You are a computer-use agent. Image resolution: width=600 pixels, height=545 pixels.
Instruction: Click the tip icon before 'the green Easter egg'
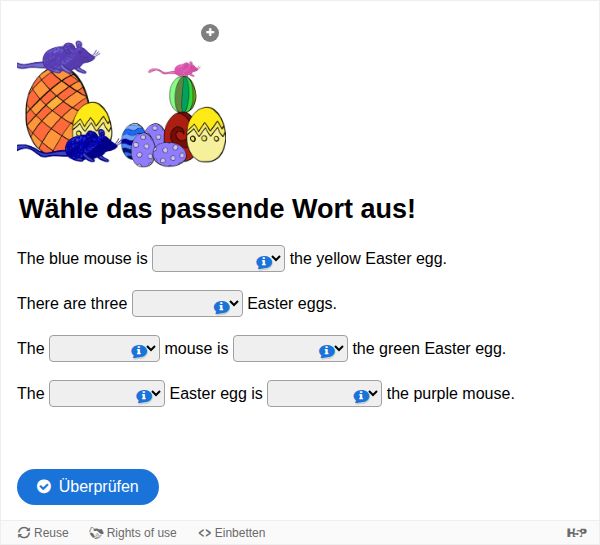[326, 351]
